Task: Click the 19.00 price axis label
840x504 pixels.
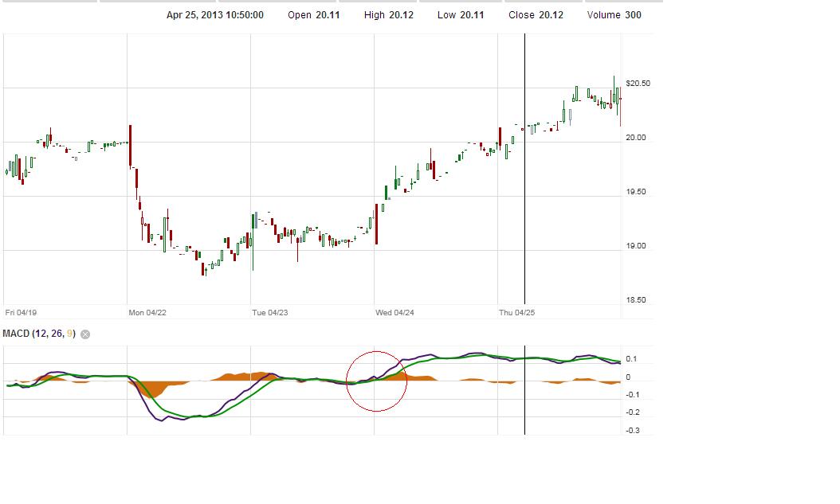Action: 636,246
